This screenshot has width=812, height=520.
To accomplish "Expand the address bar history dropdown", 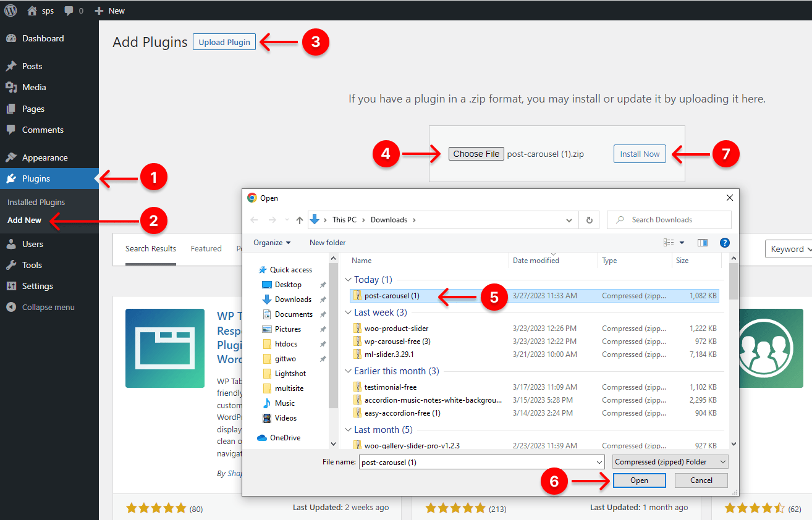I will tap(569, 220).
